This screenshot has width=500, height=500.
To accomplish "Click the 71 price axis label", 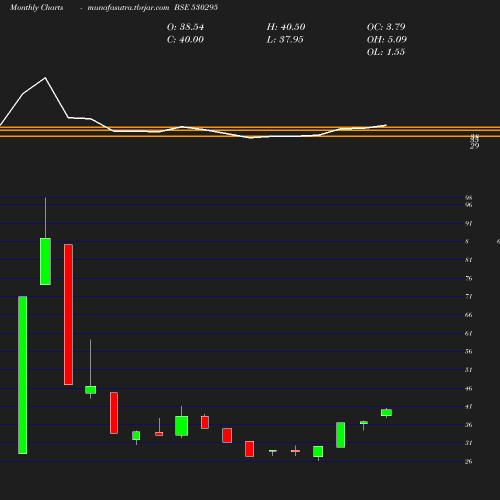I will (x=469, y=296).
